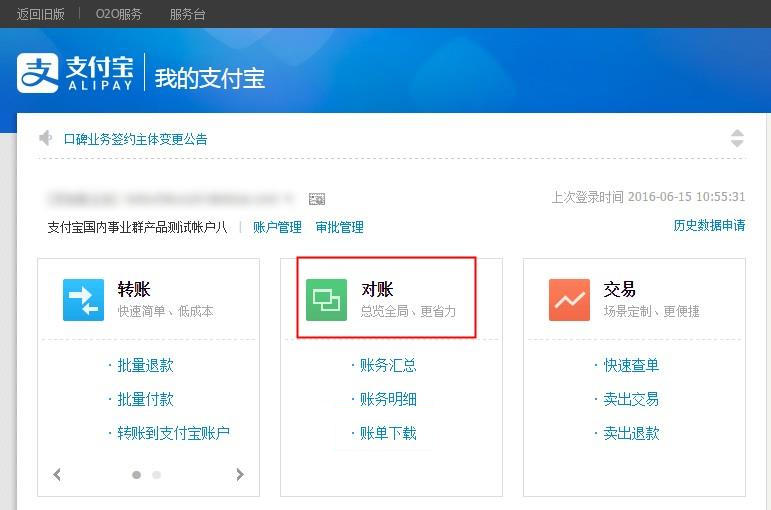Show next announcement with the down arrow
The image size is (771, 510).
click(x=737, y=143)
